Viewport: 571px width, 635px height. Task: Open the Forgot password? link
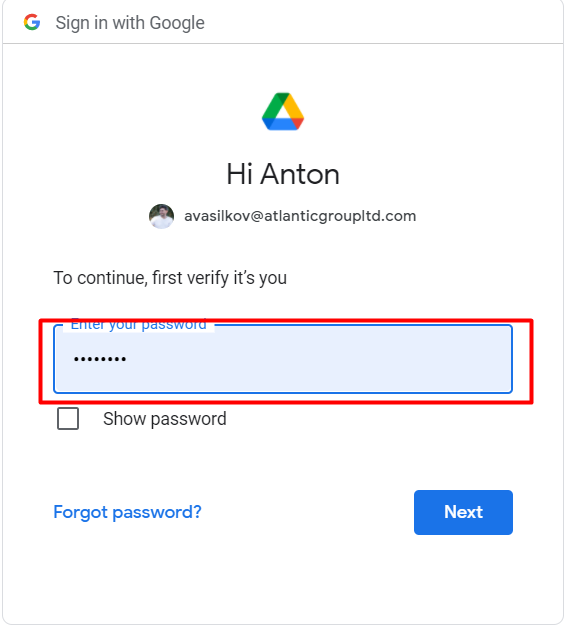[x=128, y=512]
